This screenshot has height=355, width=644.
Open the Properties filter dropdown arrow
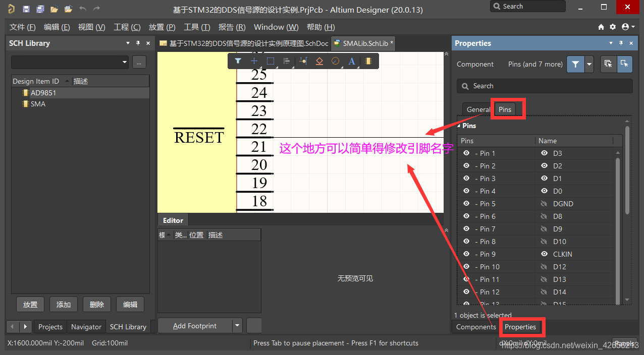589,64
